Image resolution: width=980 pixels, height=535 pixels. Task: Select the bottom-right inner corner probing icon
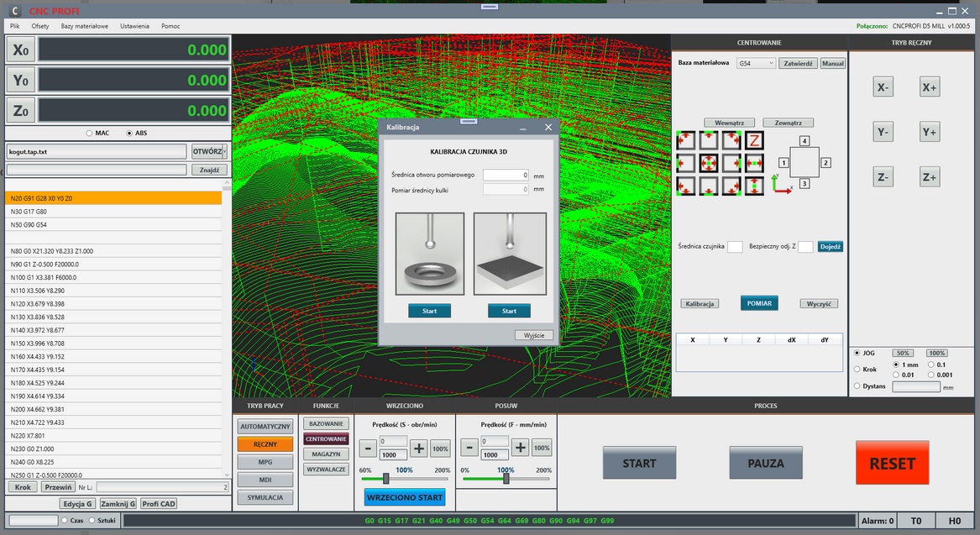click(x=731, y=186)
